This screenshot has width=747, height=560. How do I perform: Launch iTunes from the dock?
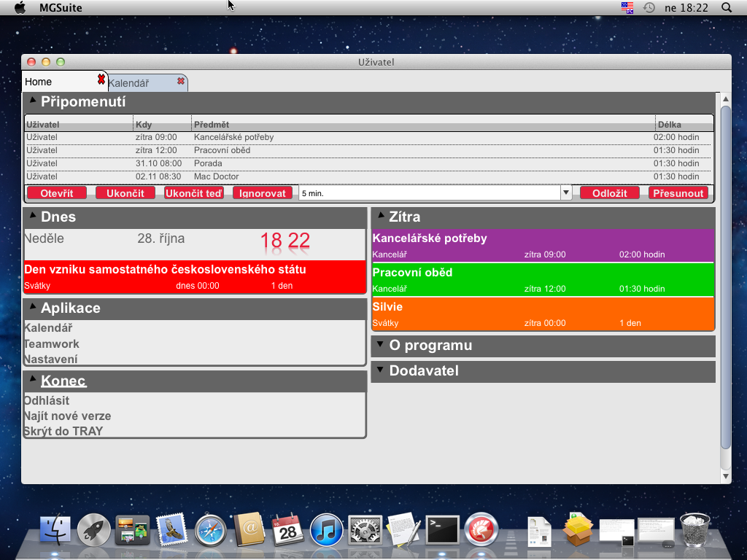(326, 529)
